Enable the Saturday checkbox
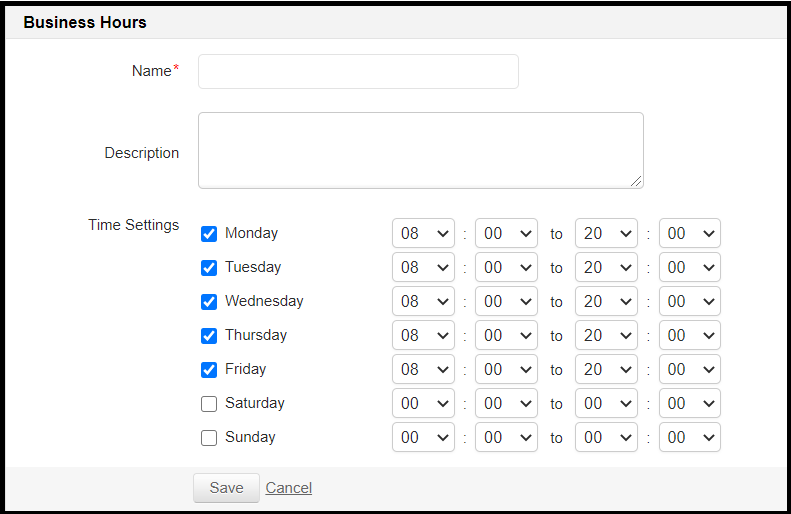This screenshot has height=514, width=791. click(209, 404)
